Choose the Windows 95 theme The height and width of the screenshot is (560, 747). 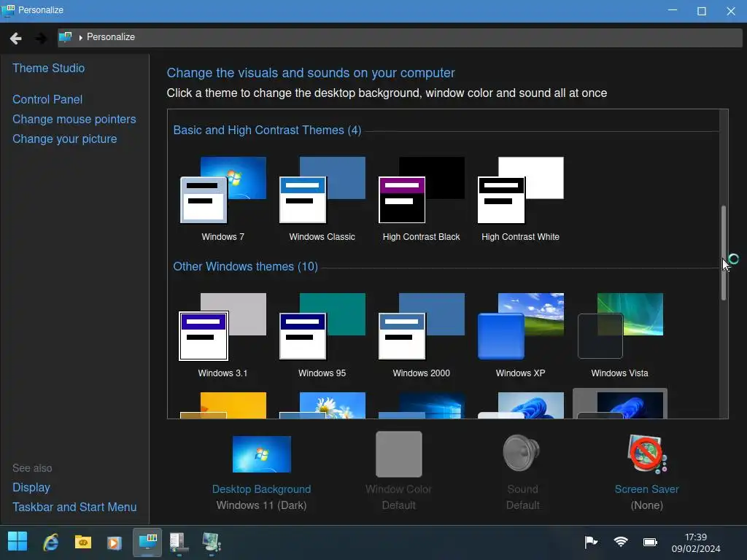point(322,335)
